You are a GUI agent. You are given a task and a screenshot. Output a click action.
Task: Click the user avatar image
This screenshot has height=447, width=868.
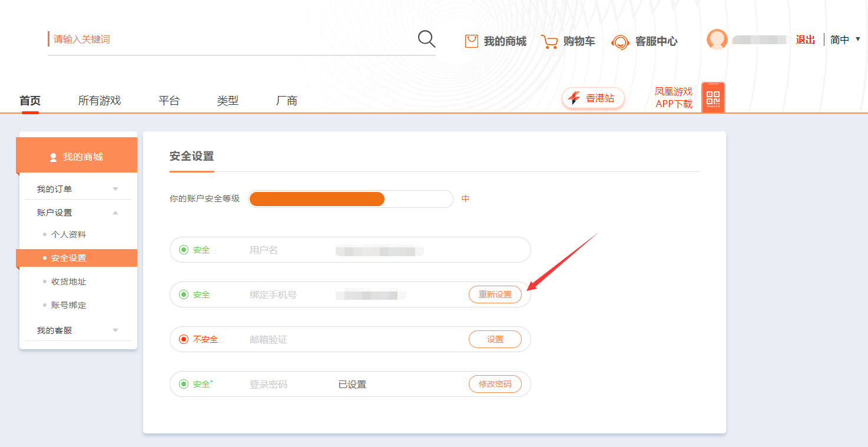[x=717, y=39]
